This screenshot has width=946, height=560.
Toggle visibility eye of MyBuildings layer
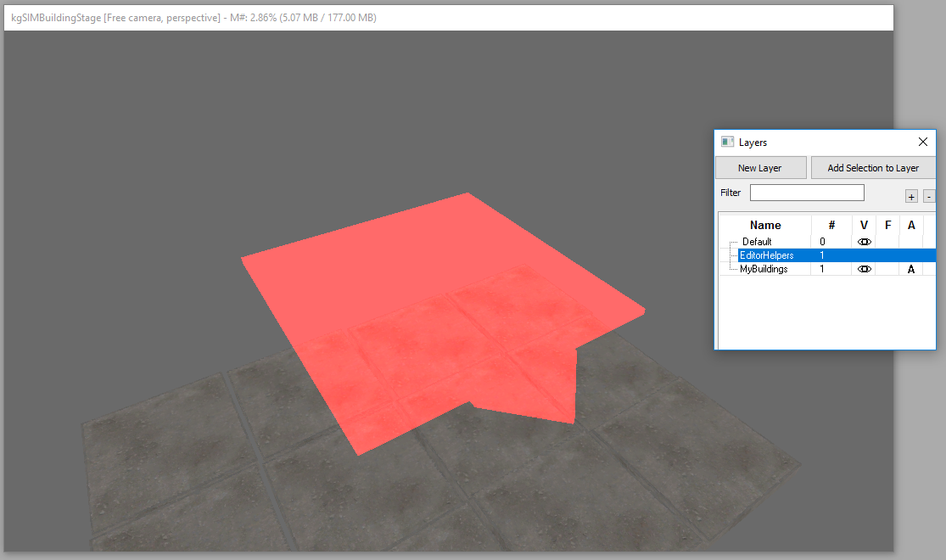[864, 269]
